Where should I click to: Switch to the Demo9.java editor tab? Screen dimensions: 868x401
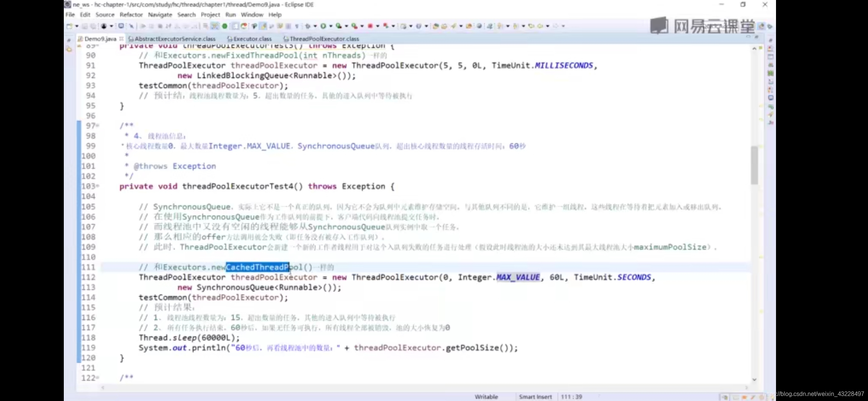click(100, 39)
